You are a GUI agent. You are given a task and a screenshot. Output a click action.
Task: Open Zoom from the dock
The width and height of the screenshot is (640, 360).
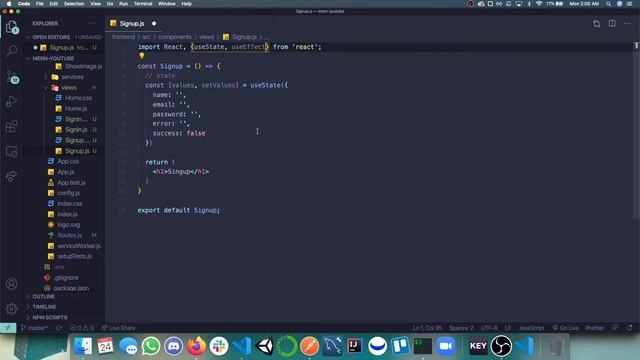(x=445, y=346)
